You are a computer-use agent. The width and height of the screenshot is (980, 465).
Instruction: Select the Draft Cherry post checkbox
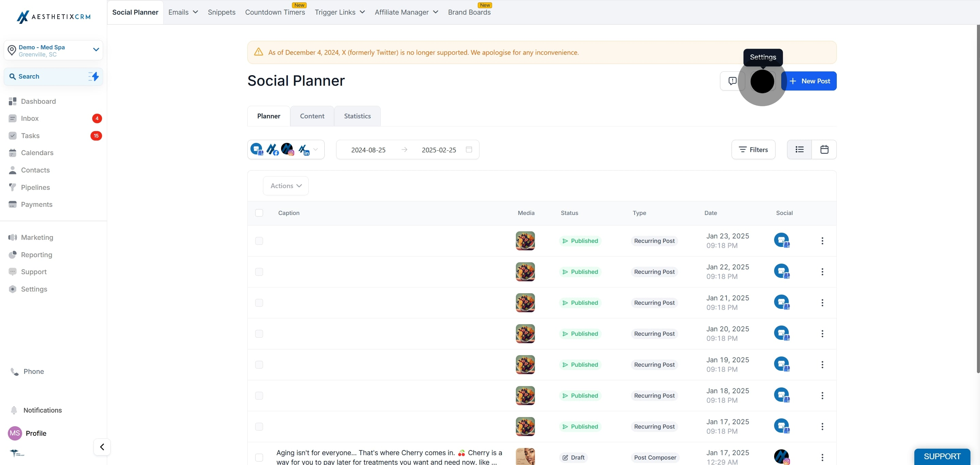[259, 458]
